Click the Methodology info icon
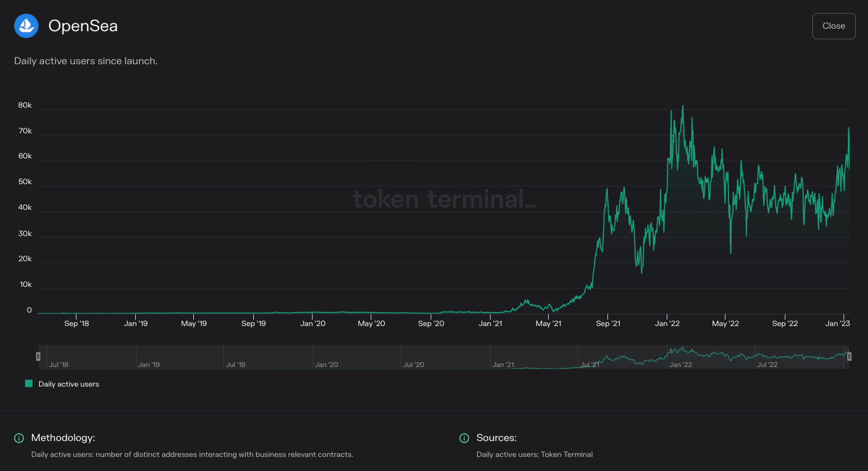Image resolution: width=868 pixels, height=471 pixels. pyautogui.click(x=18, y=438)
